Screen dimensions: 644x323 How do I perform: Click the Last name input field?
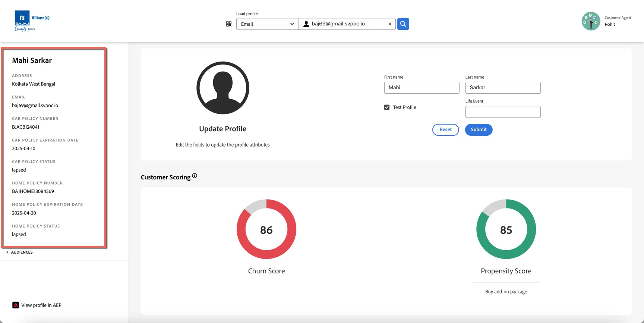pyautogui.click(x=503, y=88)
